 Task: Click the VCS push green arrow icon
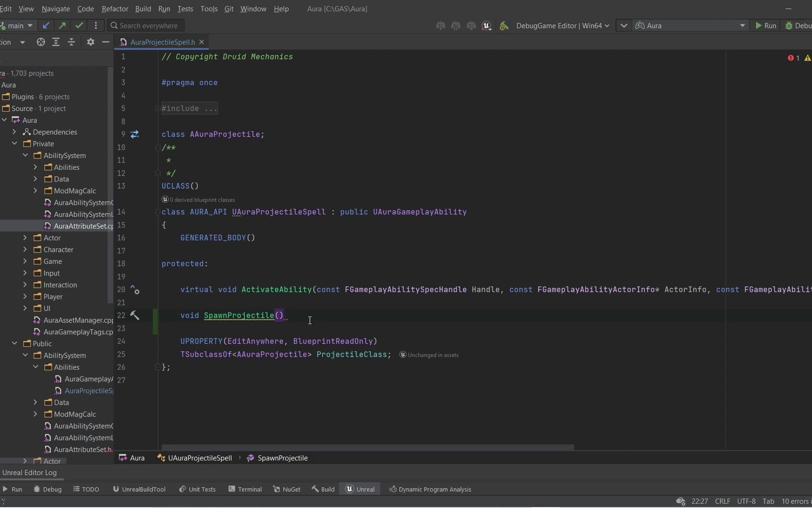(x=62, y=25)
